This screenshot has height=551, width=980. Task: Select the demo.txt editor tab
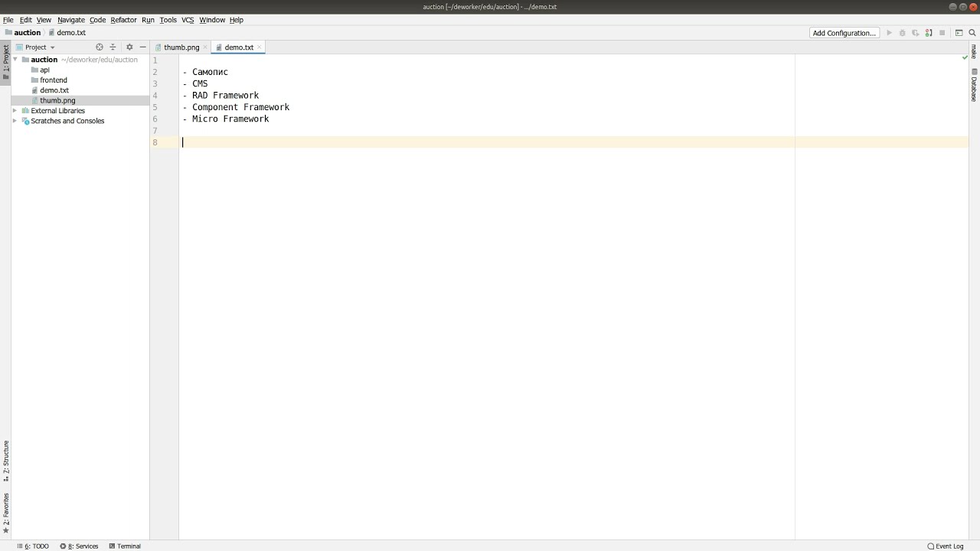point(239,47)
